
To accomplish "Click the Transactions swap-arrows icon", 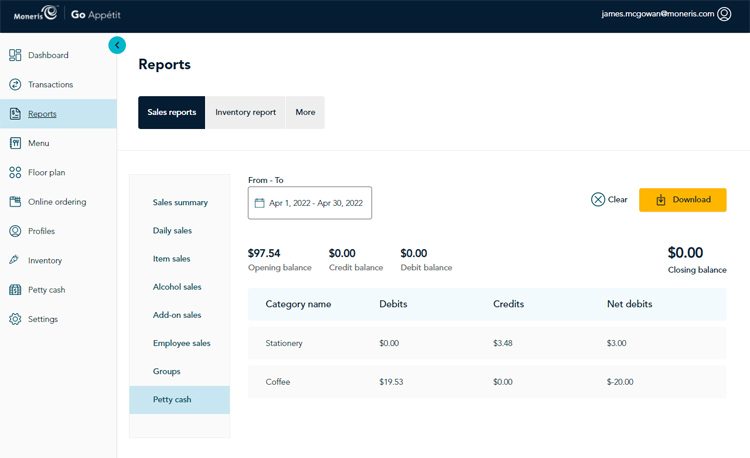I will pyautogui.click(x=15, y=85).
